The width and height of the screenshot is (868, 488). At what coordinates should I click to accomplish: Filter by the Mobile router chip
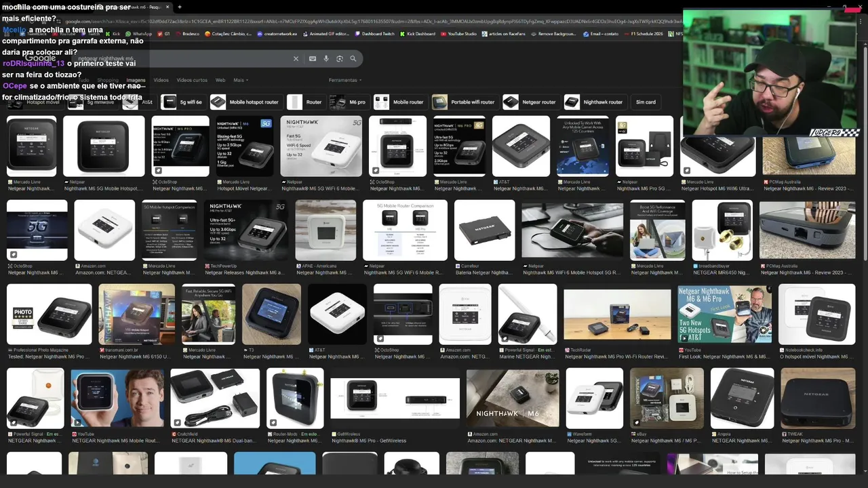click(400, 102)
